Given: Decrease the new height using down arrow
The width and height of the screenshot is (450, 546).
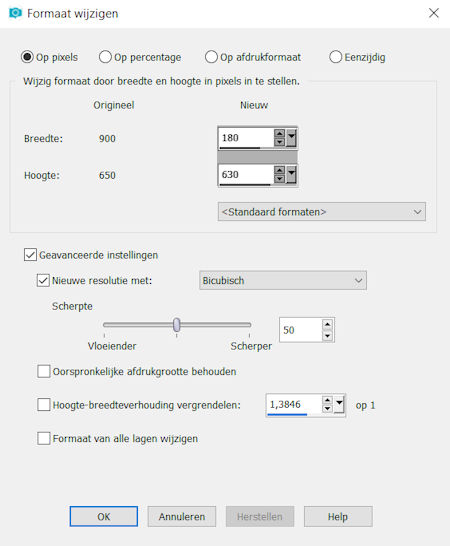Looking at the screenshot, I should [279, 179].
